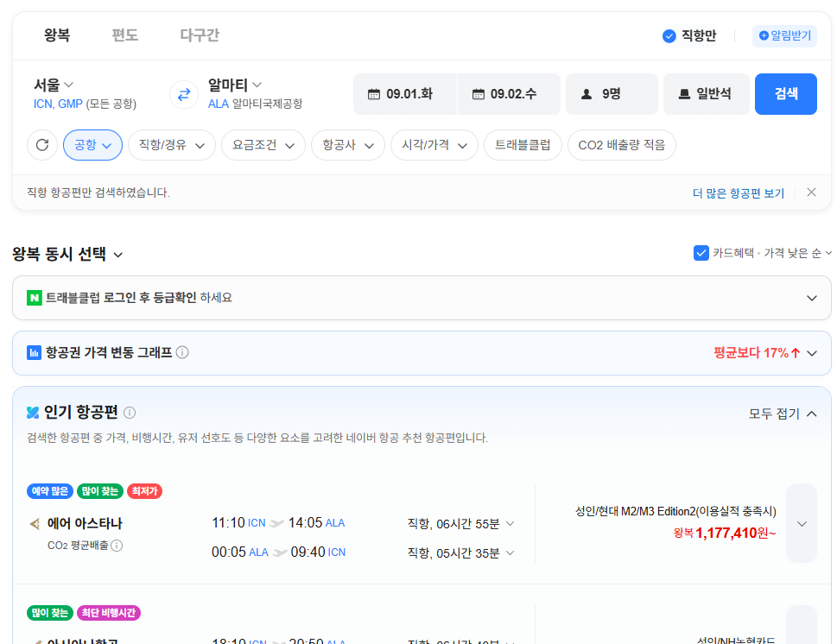Click the 최단 비행시간 badge
The image size is (837, 644).
[109, 613]
